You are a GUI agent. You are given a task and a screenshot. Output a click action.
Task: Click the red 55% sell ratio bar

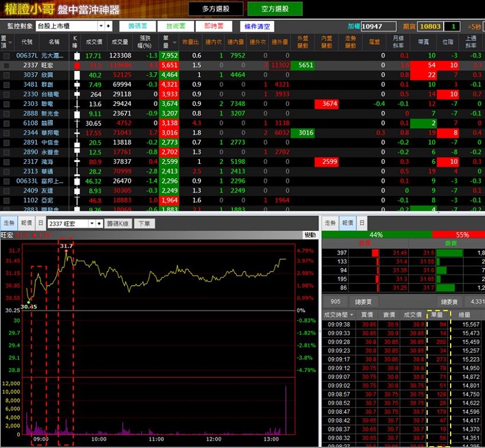click(458, 235)
